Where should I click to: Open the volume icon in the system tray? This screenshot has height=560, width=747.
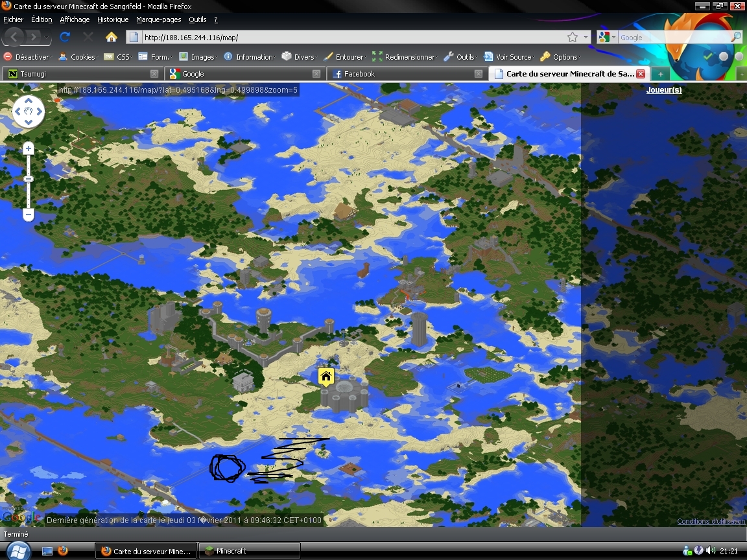(711, 550)
